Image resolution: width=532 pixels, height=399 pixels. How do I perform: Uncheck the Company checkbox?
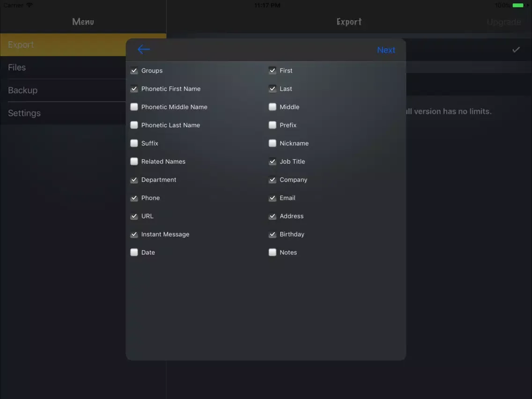(x=273, y=180)
